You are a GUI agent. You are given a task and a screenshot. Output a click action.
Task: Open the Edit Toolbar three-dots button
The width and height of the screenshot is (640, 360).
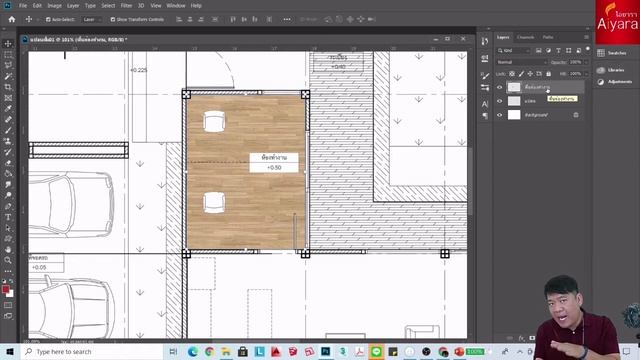(8, 271)
